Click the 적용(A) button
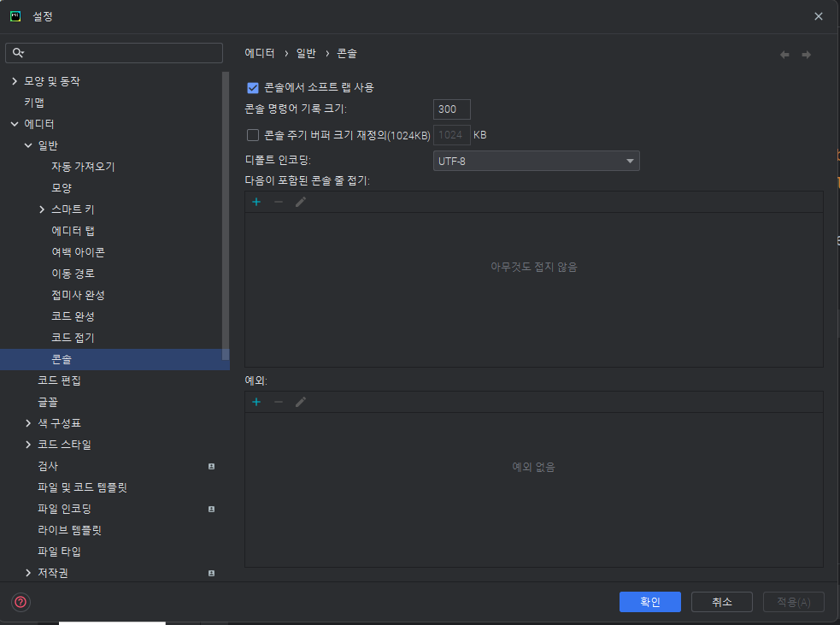This screenshot has height=625, width=840. [793, 602]
